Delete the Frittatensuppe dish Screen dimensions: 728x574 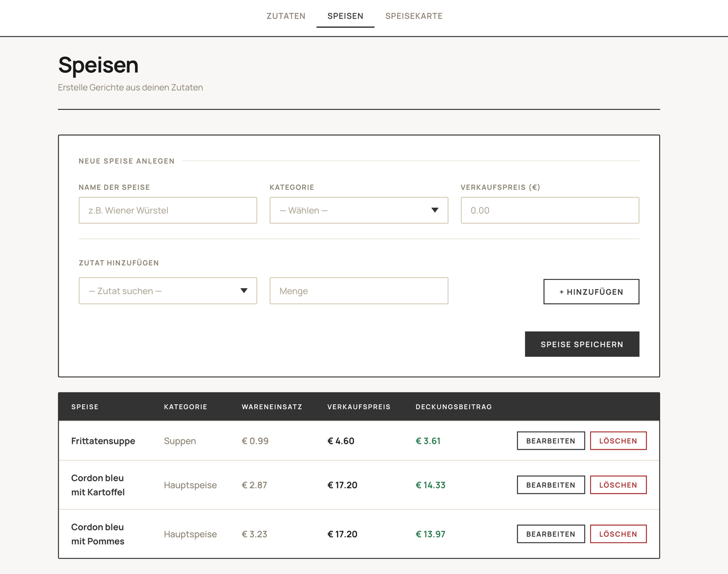(x=618, y=441)
